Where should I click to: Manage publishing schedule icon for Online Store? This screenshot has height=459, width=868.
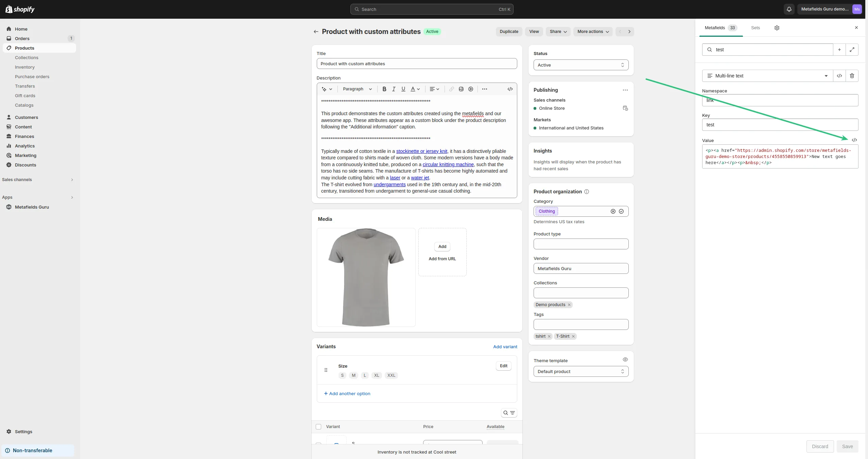(625, 108)
